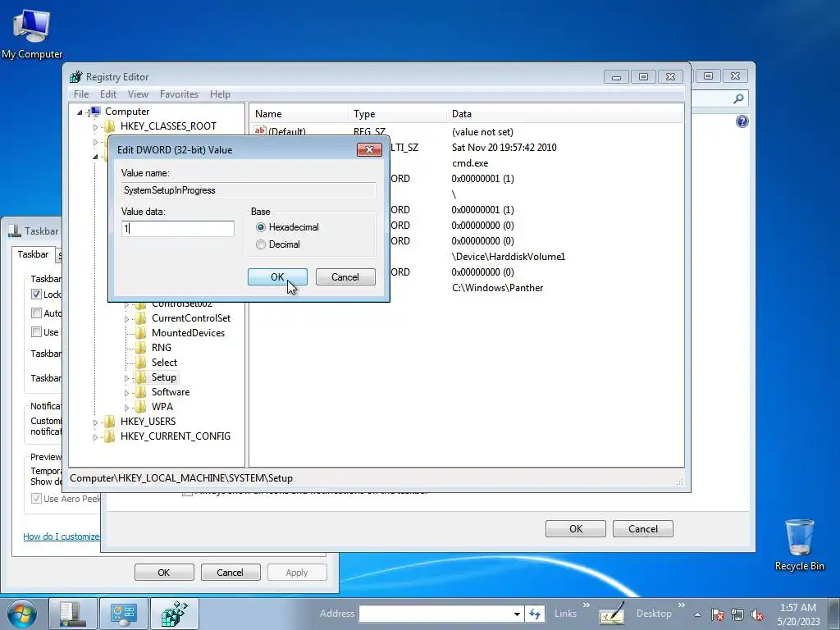This screenshot has width=840, height=630.
Task: Confirm with OK in Edit DWORD dialog
Action: pos(277,277)
